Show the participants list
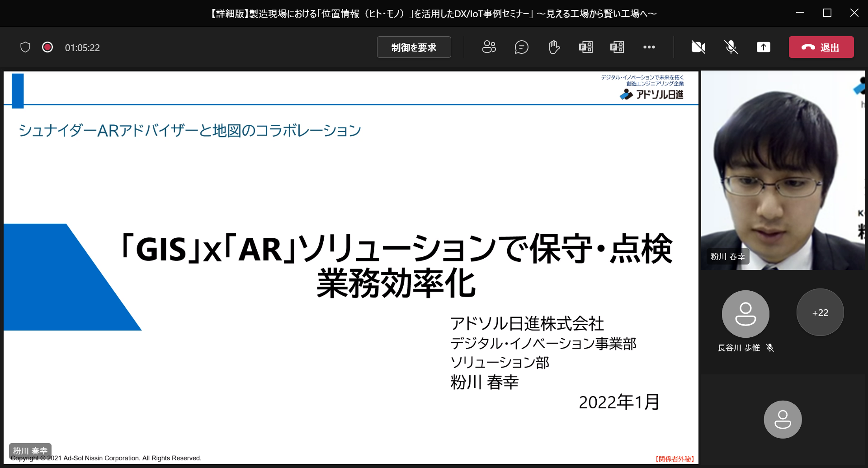Viewport: 868px width, 468px height. tap(489, 47)
